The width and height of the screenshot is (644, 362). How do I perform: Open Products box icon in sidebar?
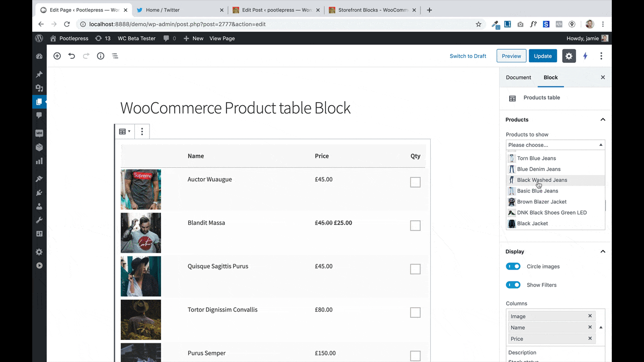point(39,147)
